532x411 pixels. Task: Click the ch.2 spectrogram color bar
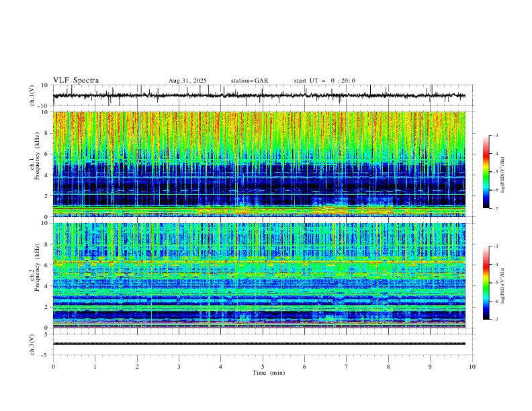[486, 283]
